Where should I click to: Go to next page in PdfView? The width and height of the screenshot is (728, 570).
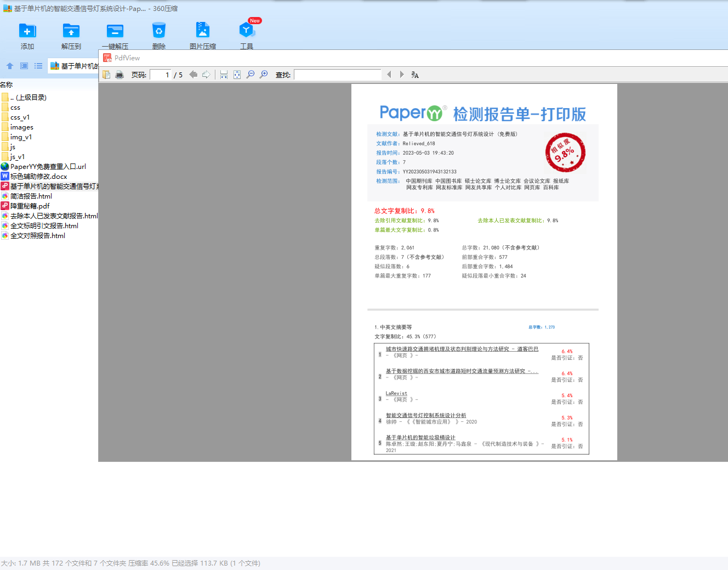pos(206,75)
